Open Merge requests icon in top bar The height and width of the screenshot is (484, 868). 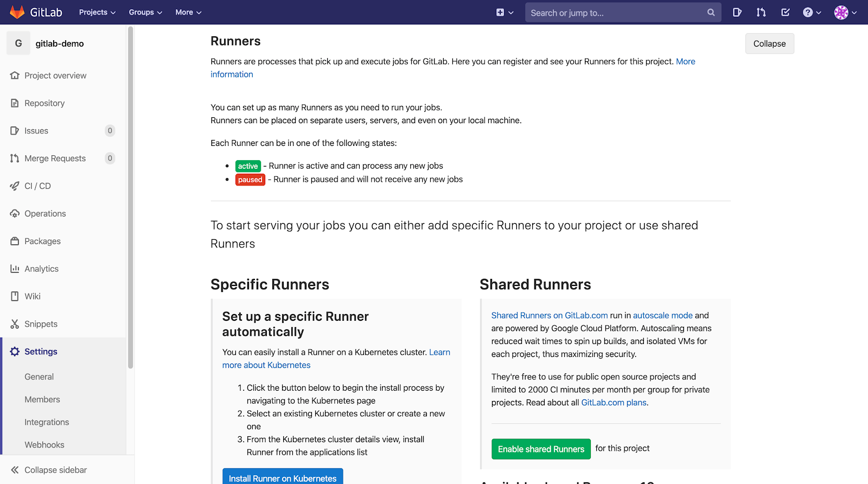coord(761,12)
